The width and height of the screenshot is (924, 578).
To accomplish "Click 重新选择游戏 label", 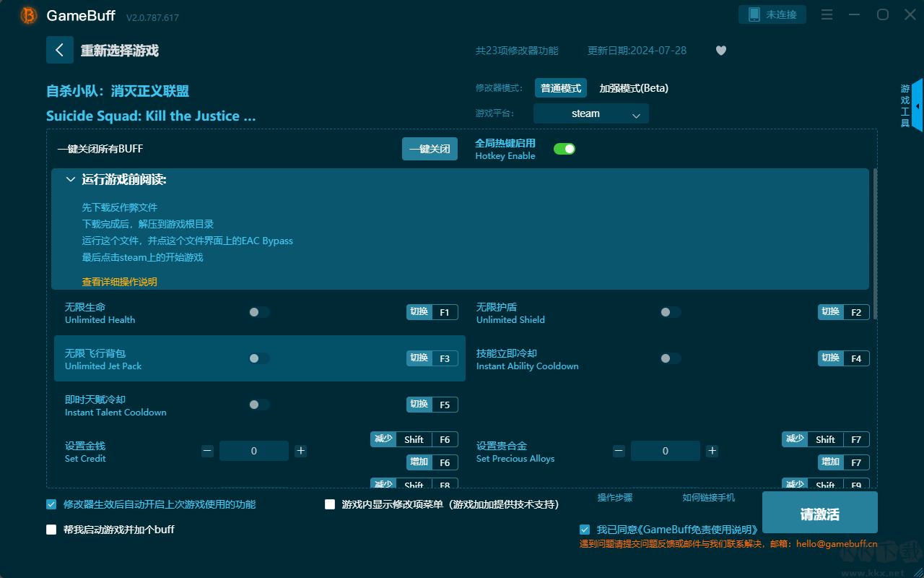I will [x=120, y=51].
